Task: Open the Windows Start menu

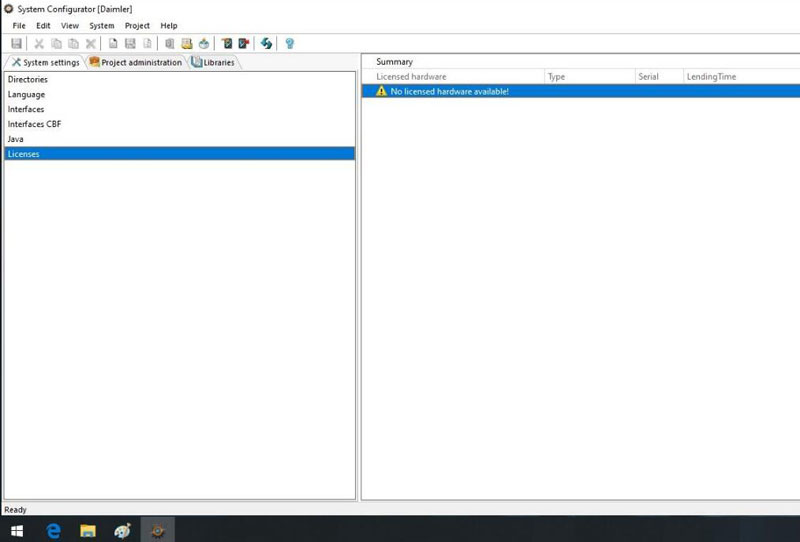Action: coord(16,531)
